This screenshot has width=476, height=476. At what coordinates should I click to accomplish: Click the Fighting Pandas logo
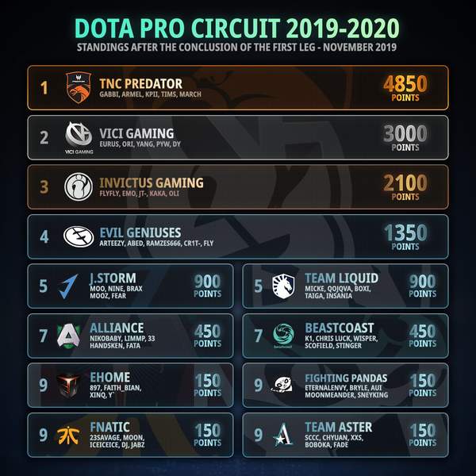[x=282, y=385]
